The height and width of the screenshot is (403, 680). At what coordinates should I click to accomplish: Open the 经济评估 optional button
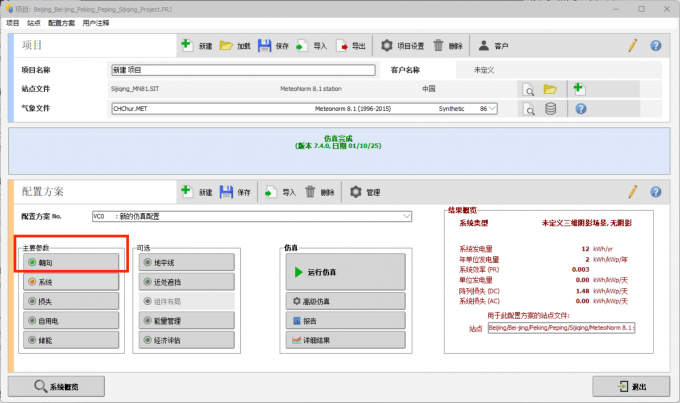click(x=187, y=341)
